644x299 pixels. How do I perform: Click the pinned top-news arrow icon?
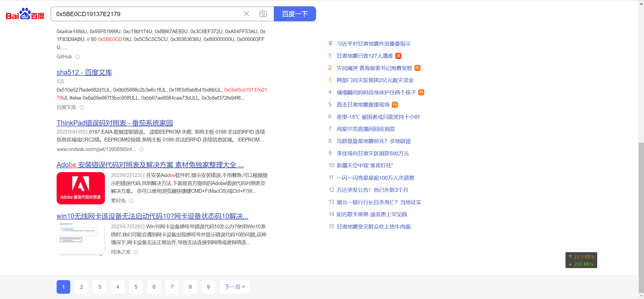point(330,44)
